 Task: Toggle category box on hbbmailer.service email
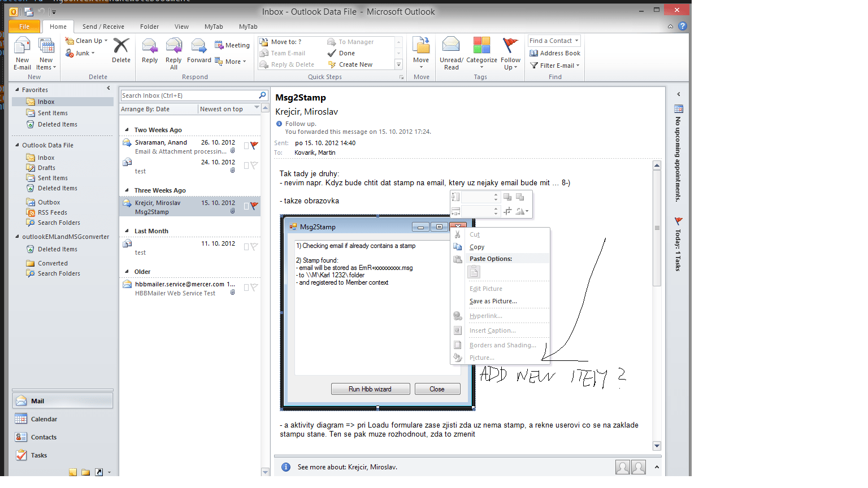[246, 287]
